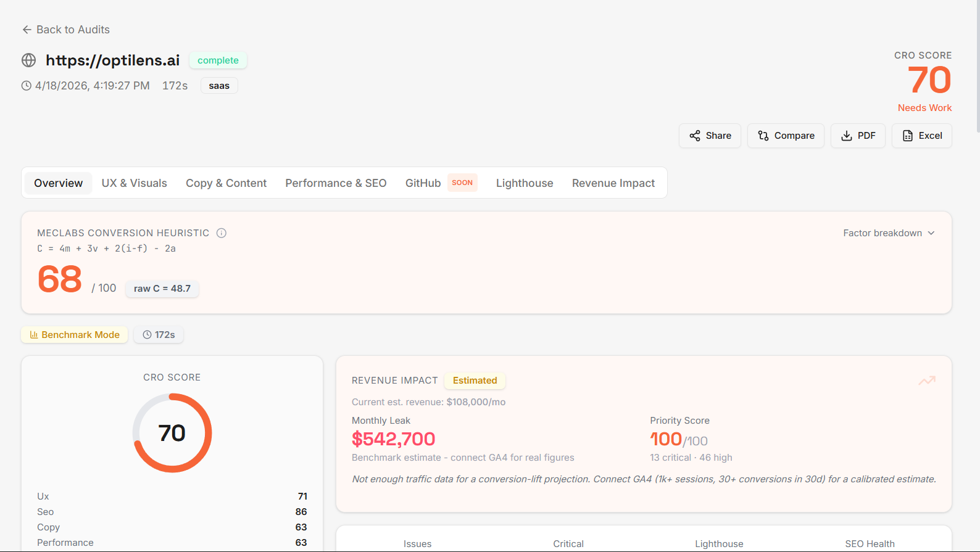Click the Lighthouse column label in bottom card
Screen dimensions: 980x552
pyautogui.click(x=720, y=544)
